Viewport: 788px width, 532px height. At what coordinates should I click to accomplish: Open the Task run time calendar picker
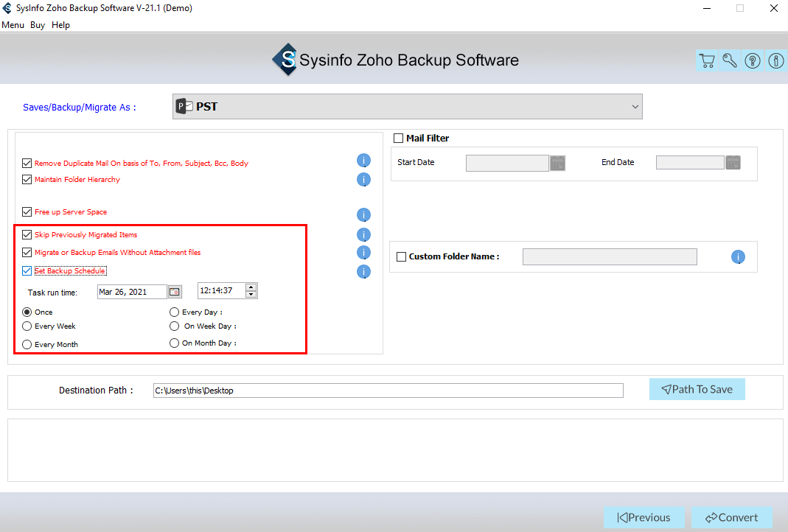click(x=175, y=292)
